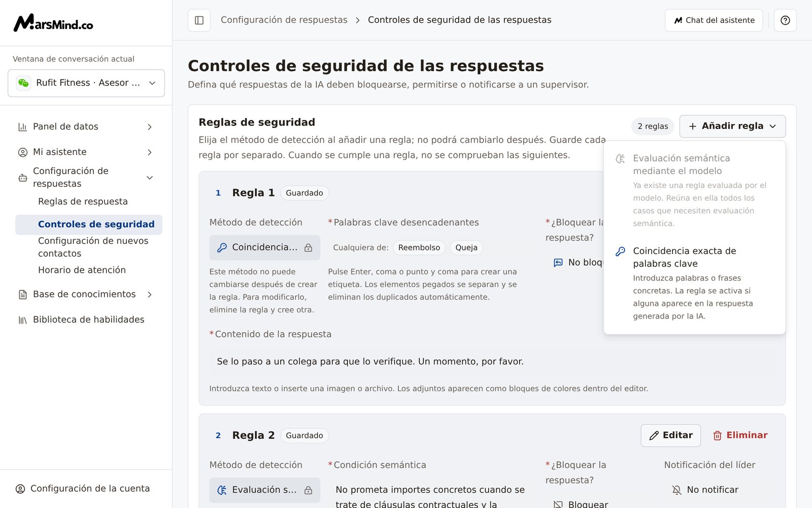This screenshot has height=508, width=812.
Task: Select Controles de seguridad sidebar item
Action: 89,225
